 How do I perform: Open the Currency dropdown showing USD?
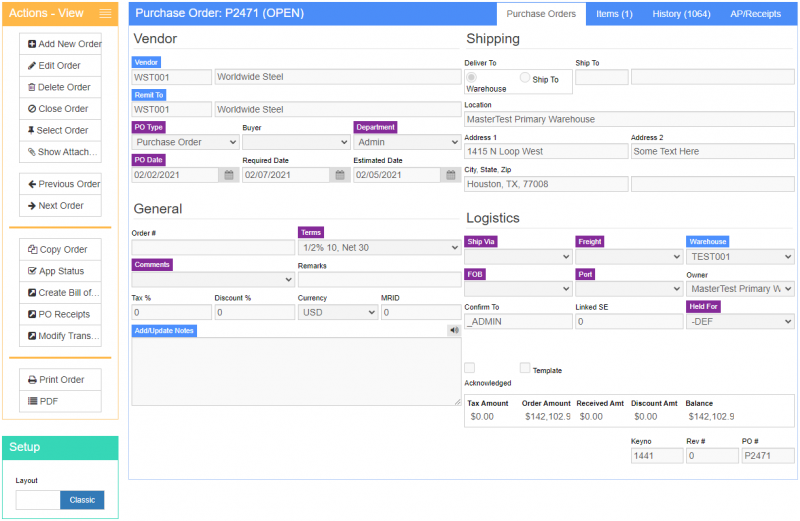[337, 312]
